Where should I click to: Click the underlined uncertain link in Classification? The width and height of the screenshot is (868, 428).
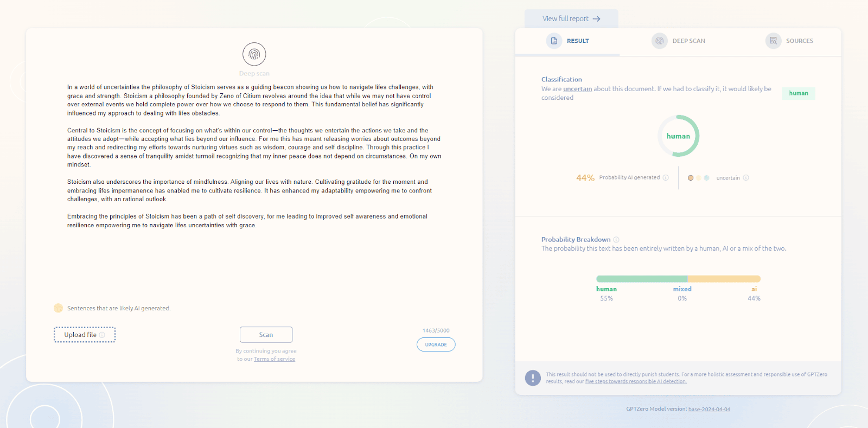[x=577, y=89]
